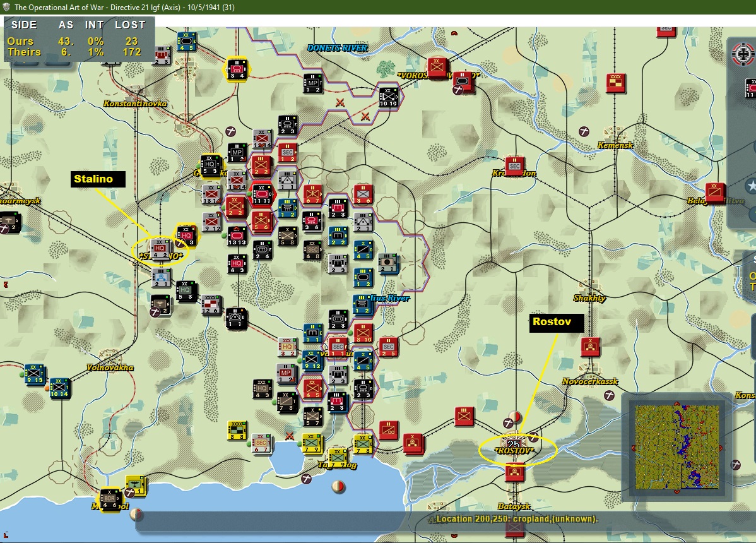Click the grey XXX HQ 3-2 unit
Image resolution: width=756 pixels, height=543 pixels.
[x=288, y=347]
